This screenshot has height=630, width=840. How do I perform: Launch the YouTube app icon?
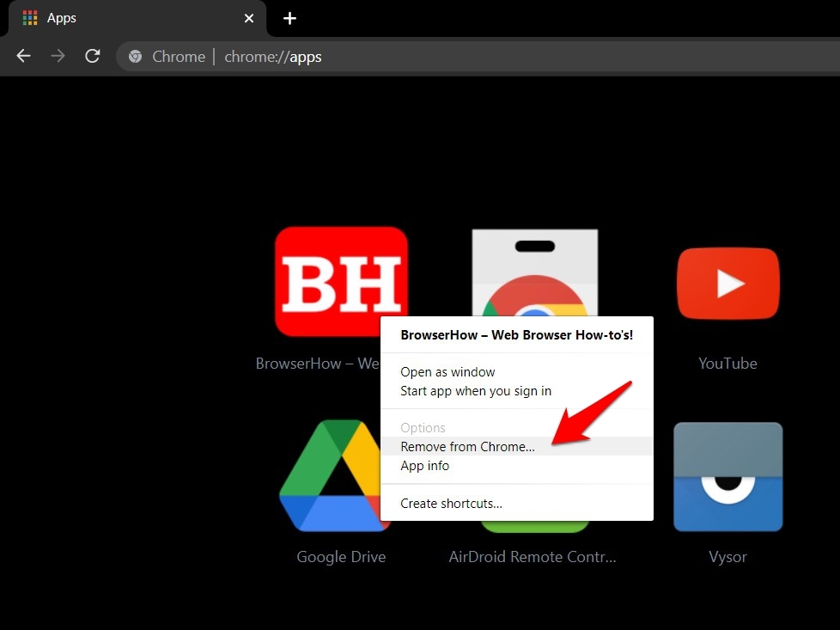727,284
